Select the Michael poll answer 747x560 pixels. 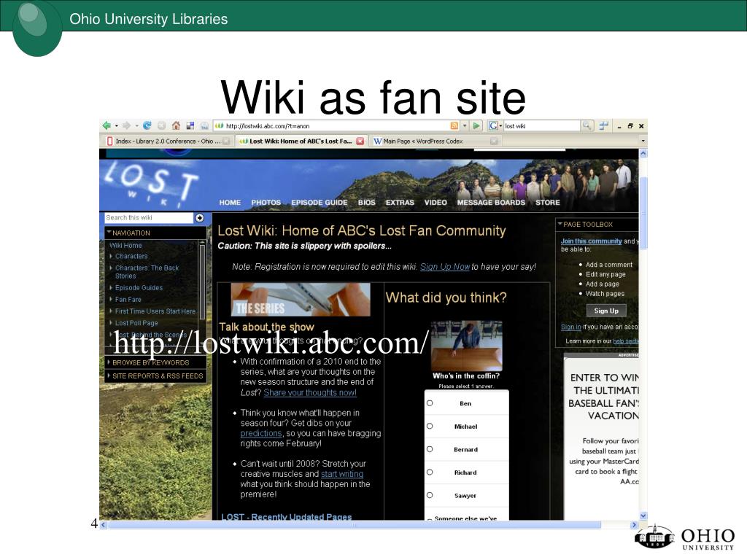click(x=430, y=426)
